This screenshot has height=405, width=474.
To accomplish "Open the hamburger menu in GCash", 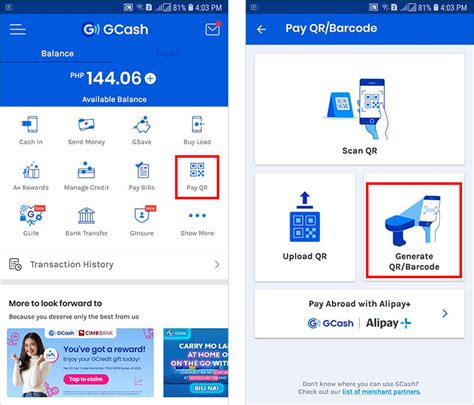I will [x=18, y=29].
